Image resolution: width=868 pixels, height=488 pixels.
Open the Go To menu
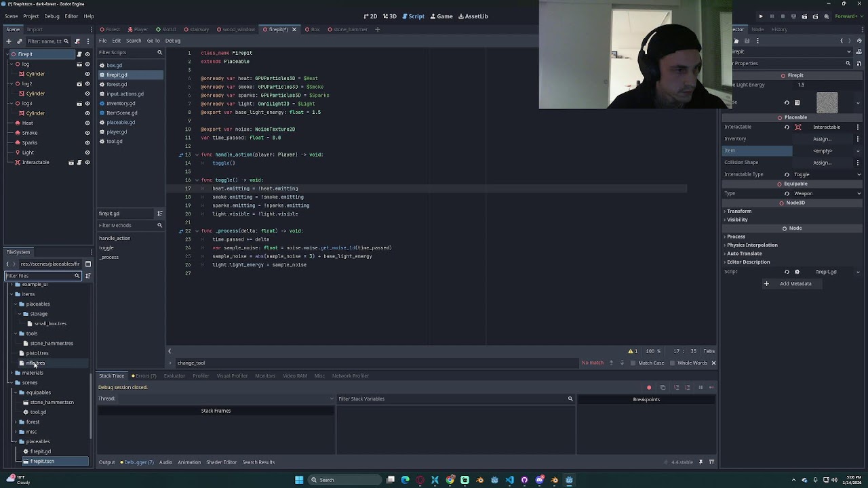(x=153, y=41)
